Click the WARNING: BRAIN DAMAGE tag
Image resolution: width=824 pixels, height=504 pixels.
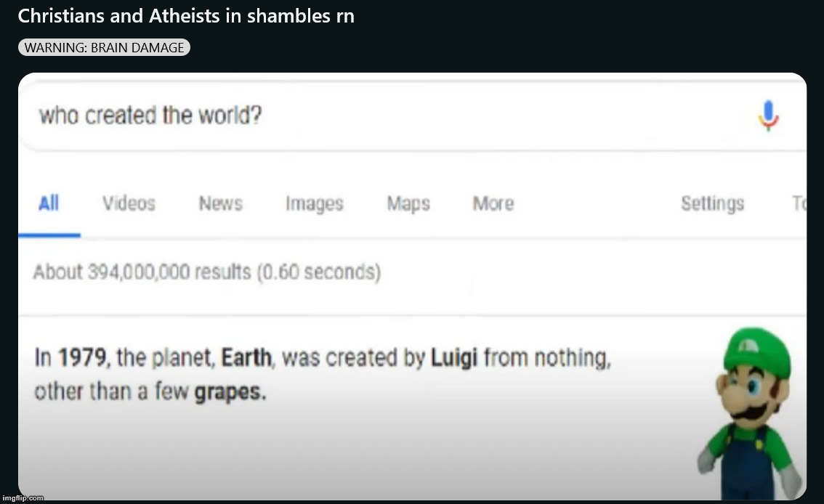point(104,47)
